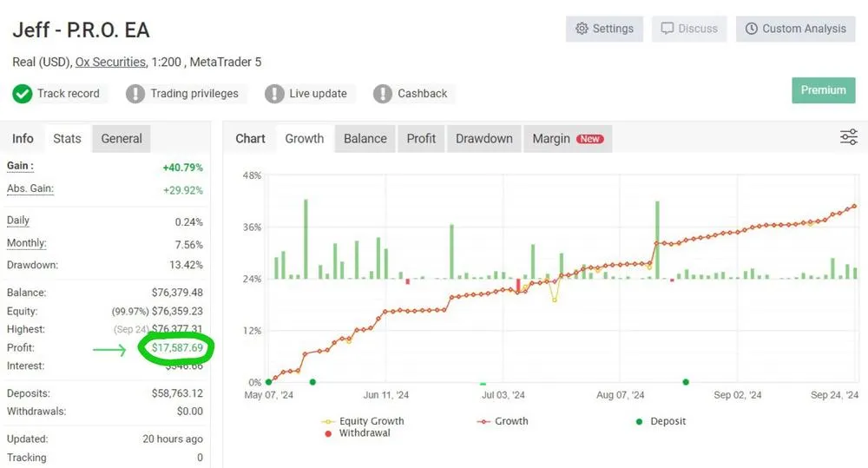This screenshot has height=468, width=868.
Task: Click the green deposit dot in August
Action: pyautogui.click(x=686, y=381)
